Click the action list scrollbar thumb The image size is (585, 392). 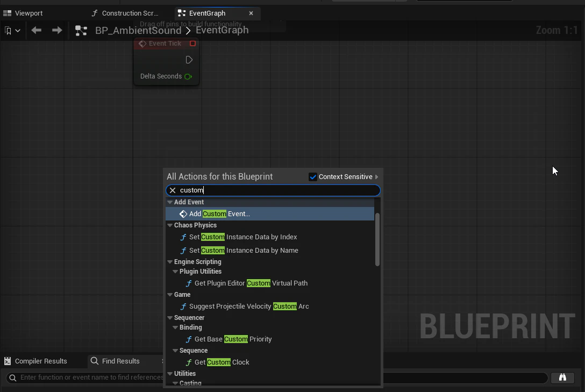coord(377,239)
